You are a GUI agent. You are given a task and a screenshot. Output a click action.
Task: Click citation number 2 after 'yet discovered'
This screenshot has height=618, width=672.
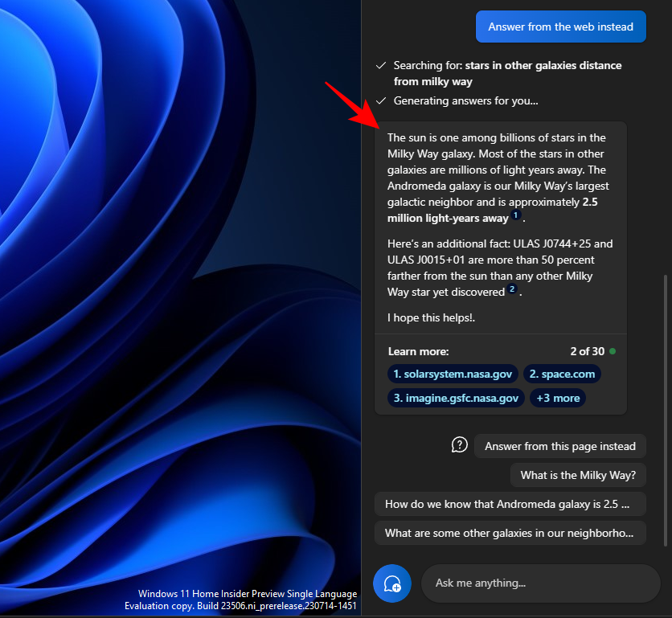click(512, 289)
